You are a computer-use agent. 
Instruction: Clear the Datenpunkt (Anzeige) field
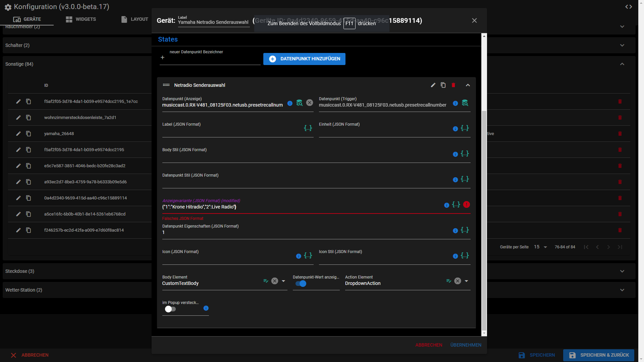coord(310,103)
